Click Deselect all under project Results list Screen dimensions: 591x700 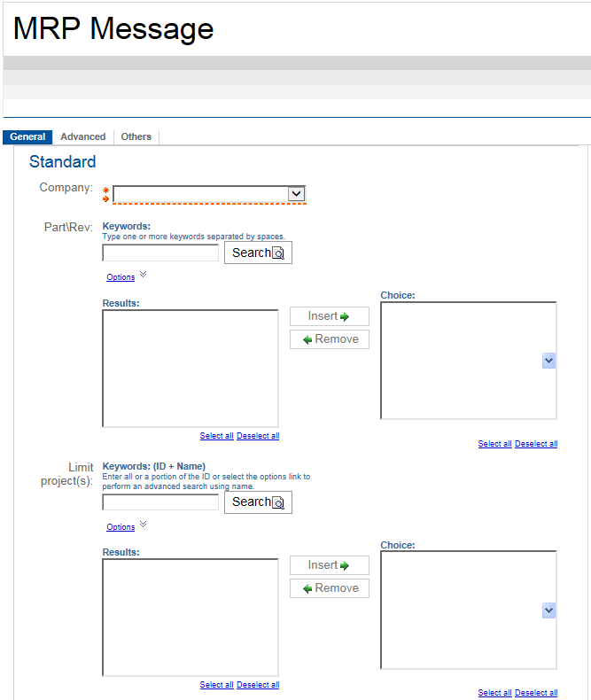258,685
